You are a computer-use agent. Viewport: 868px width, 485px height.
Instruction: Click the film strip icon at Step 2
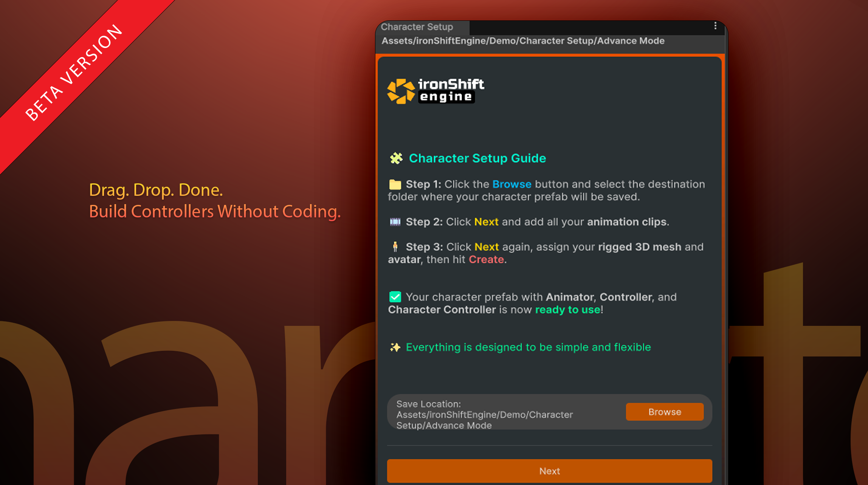(x=395, y=222)
